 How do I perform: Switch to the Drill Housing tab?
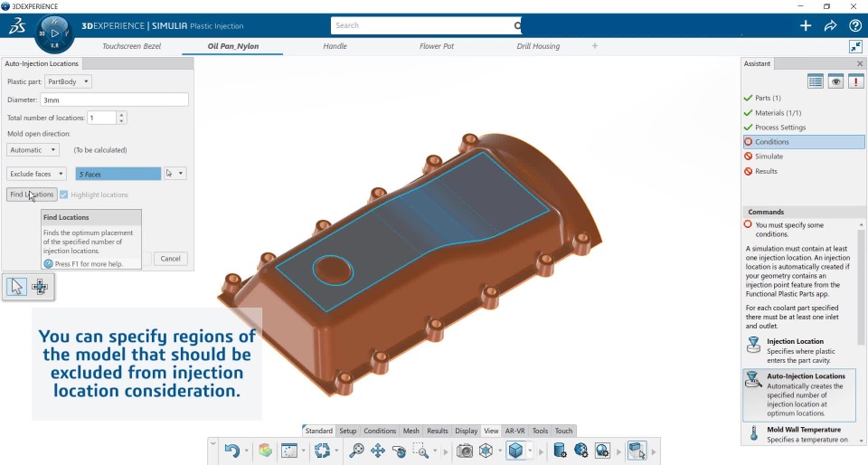pyautogui.click(x=538, y=46)
